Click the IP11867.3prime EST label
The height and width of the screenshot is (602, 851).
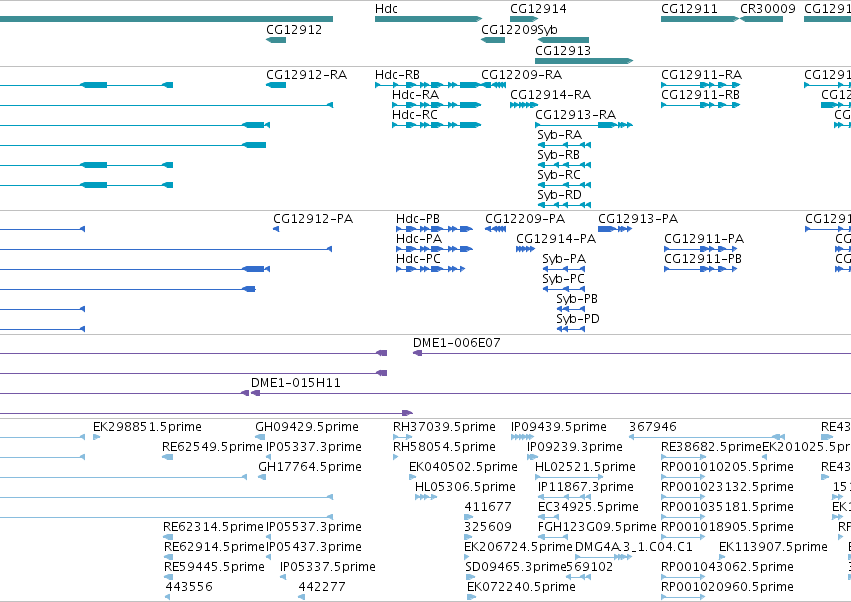point(586,487)
